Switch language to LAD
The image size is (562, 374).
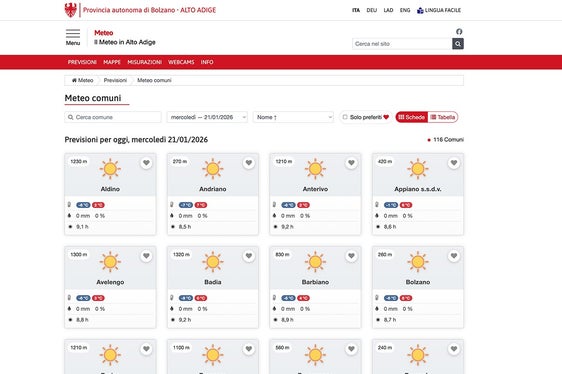[x=388, y=10]
